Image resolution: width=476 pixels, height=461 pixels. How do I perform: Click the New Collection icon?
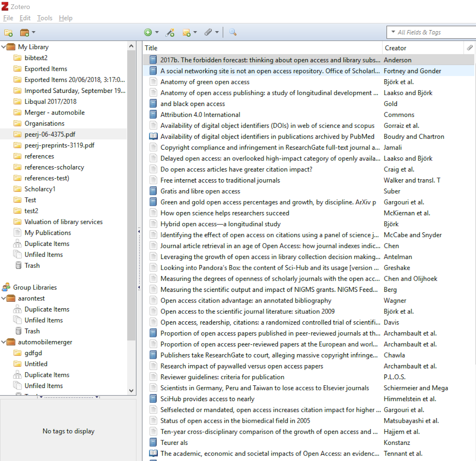8,33
